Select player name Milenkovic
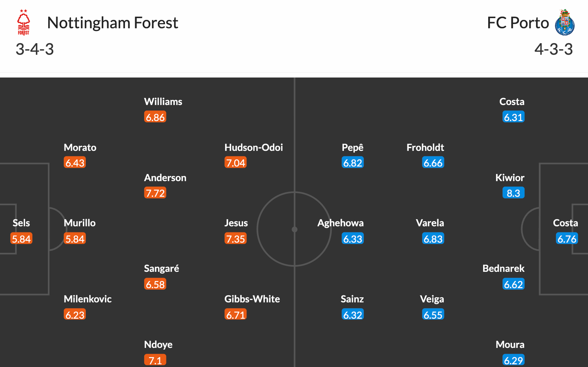The image size is (588, 367). point(88,299)
